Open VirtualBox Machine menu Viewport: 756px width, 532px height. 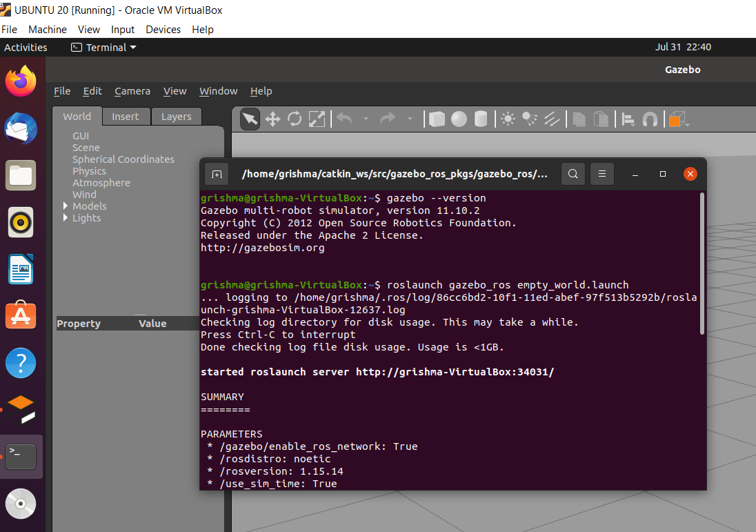(x=47, y=30)
